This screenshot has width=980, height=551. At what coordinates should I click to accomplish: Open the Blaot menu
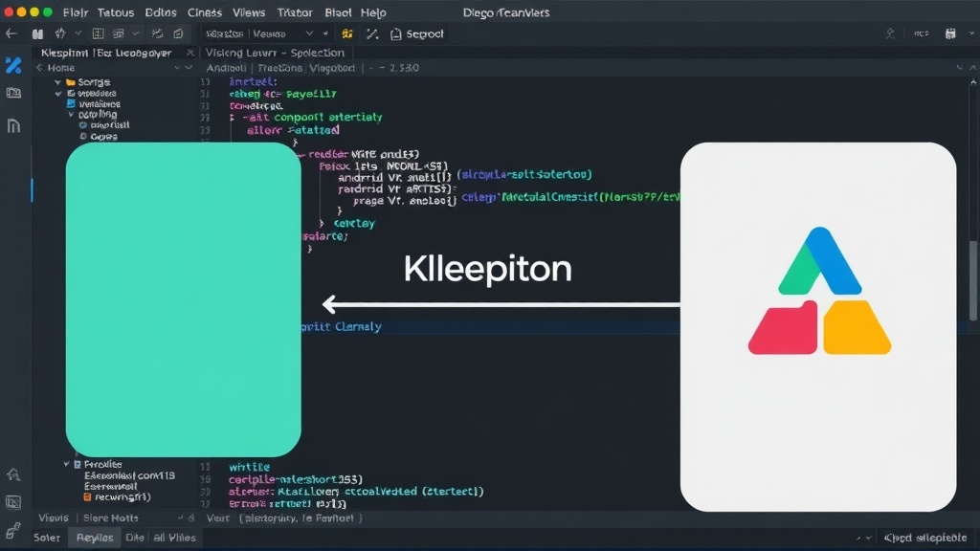338,12
